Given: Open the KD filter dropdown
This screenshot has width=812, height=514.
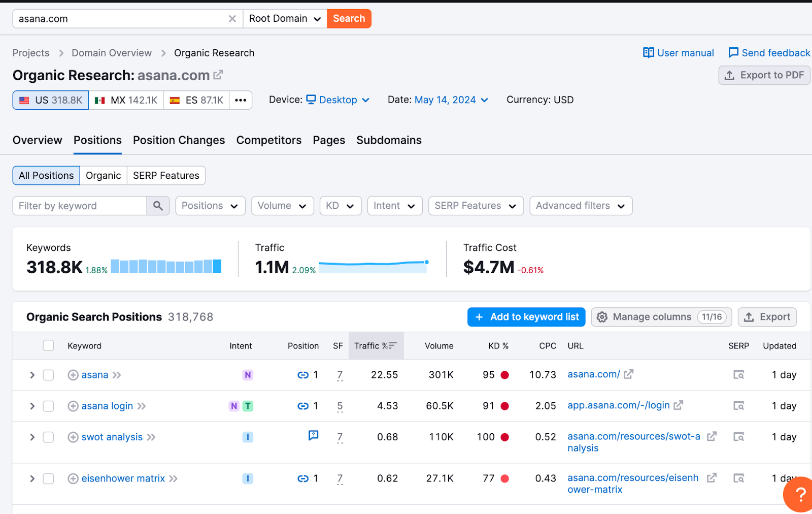Looking at the screenshot, I should pyautogui.click(x=340, y=206).
